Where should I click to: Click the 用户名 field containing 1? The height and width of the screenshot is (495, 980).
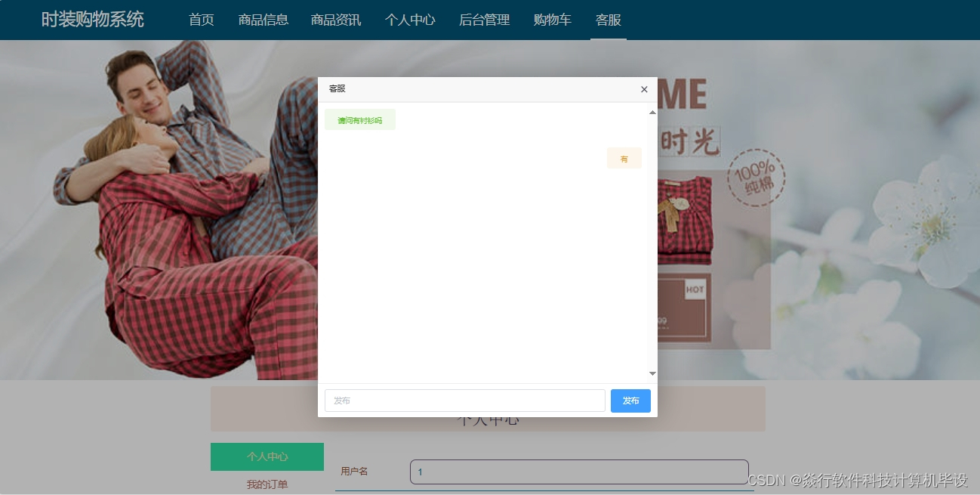tap(578, 471)
